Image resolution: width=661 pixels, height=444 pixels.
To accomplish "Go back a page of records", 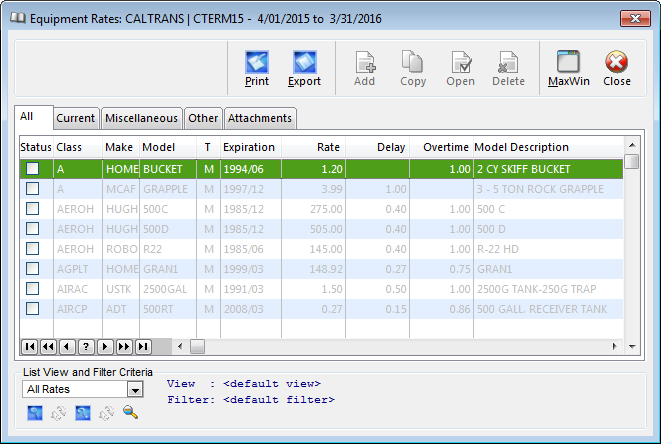I will point(48,347).
